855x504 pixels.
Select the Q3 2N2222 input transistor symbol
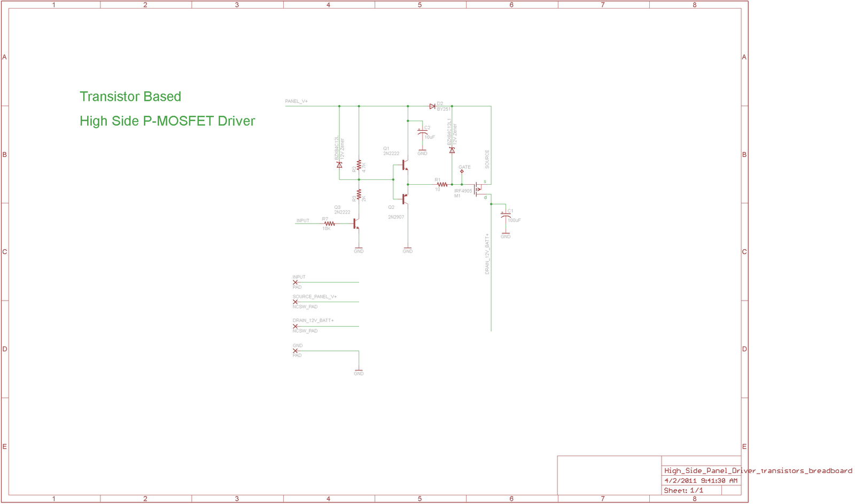point(355,224)
